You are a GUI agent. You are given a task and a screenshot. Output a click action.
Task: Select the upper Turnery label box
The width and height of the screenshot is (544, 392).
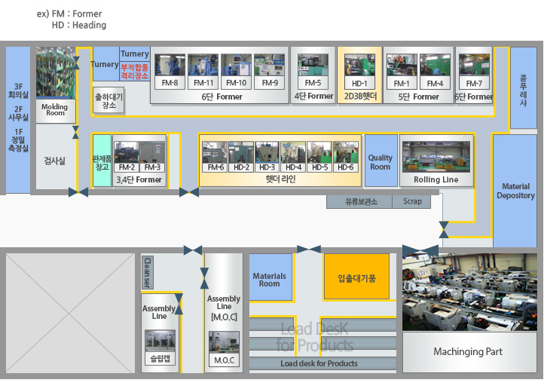135,54
